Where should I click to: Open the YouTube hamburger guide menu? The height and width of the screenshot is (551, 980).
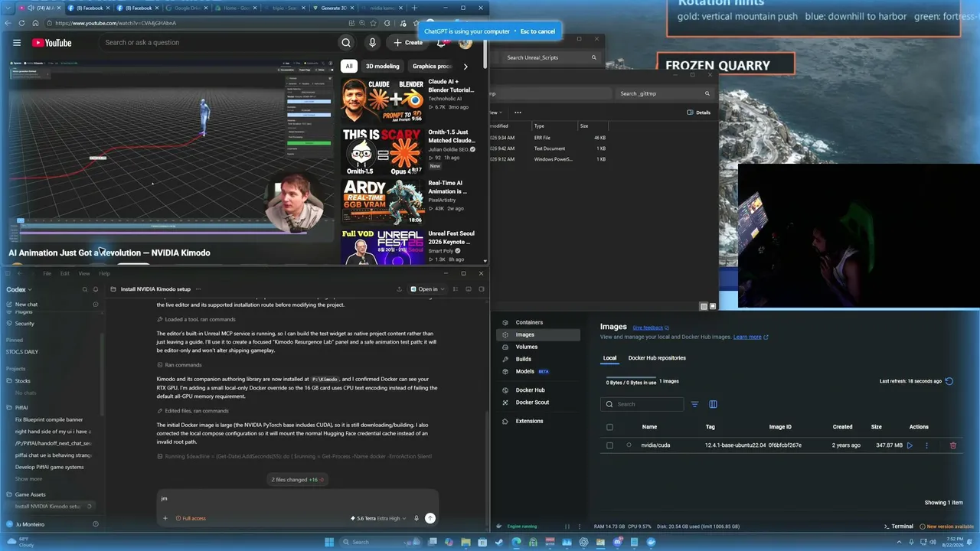(x=16, y=43)
